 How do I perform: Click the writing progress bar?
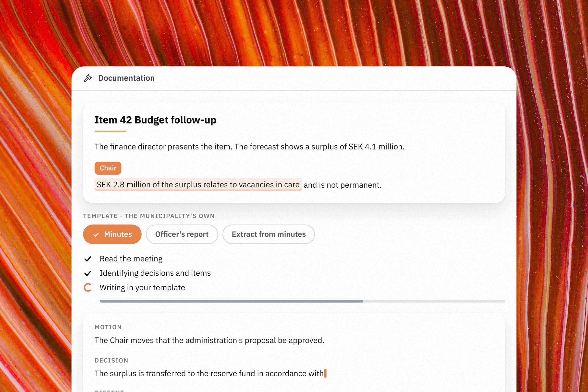pos(302,301)
